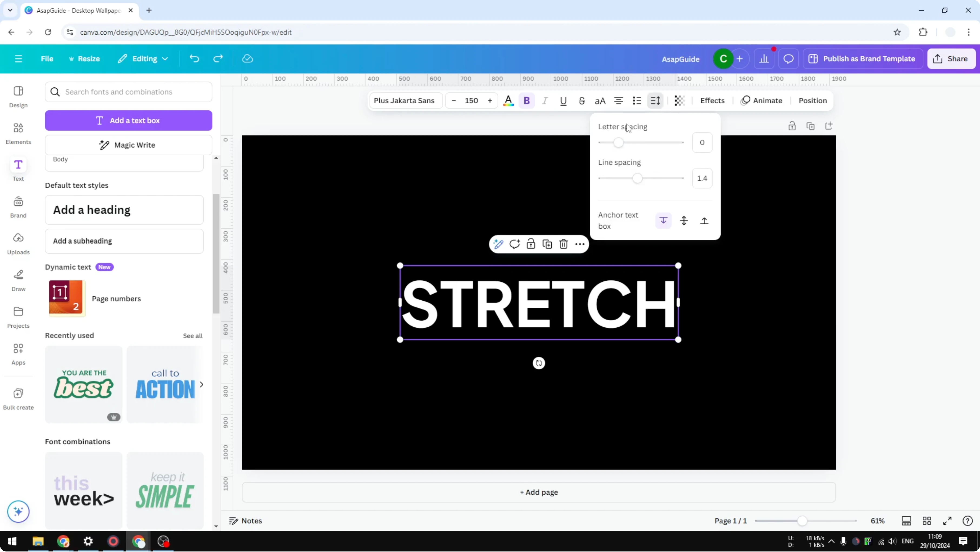Toggle uppercase with the aA control
The width and height of the screenshot is (980, 552).
coord(600,100)
